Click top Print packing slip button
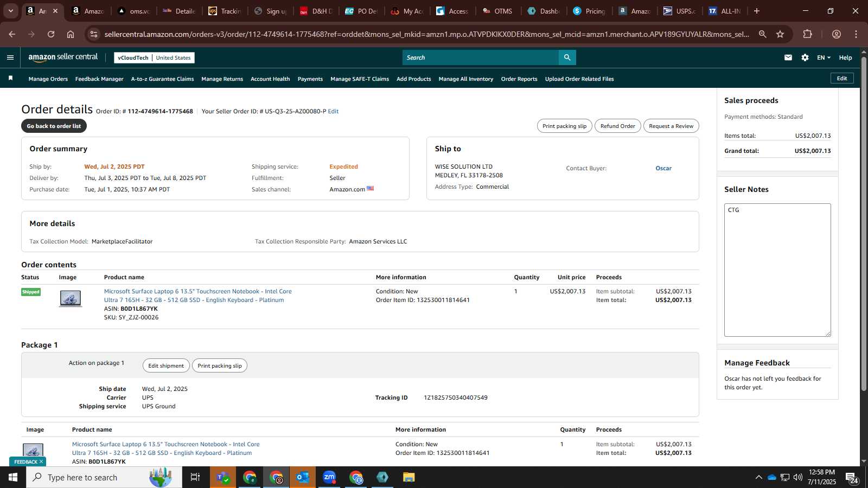Viewport: 868px width, 488px height. pos(564,126)
